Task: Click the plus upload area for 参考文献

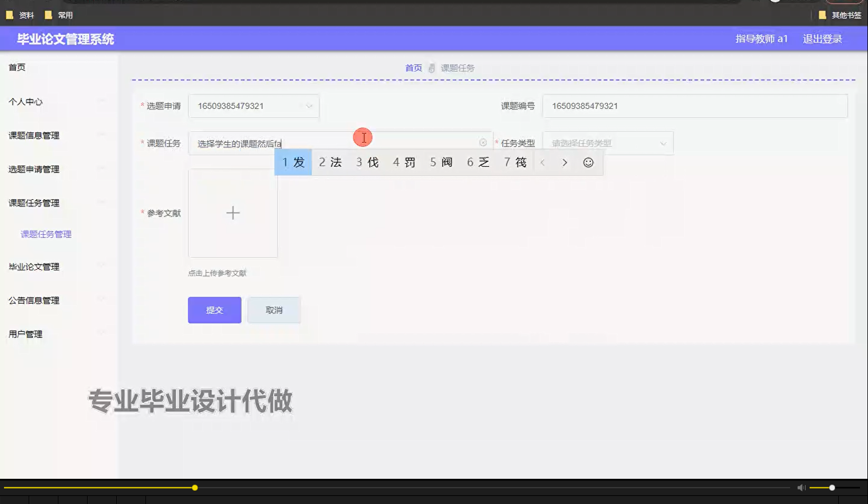Action: pyautogui.click(x=232, y=213)
